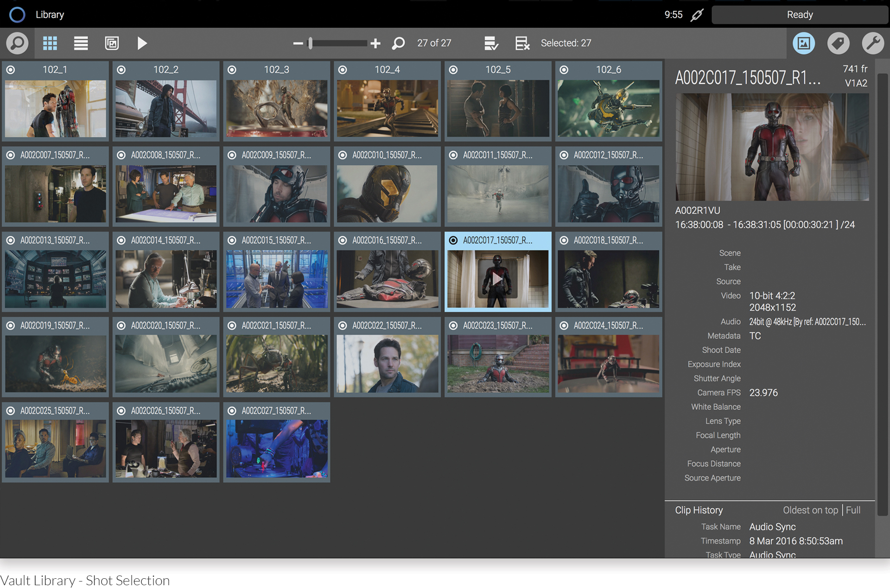Clear selection with the list-X icon

[x=522, y=43]
